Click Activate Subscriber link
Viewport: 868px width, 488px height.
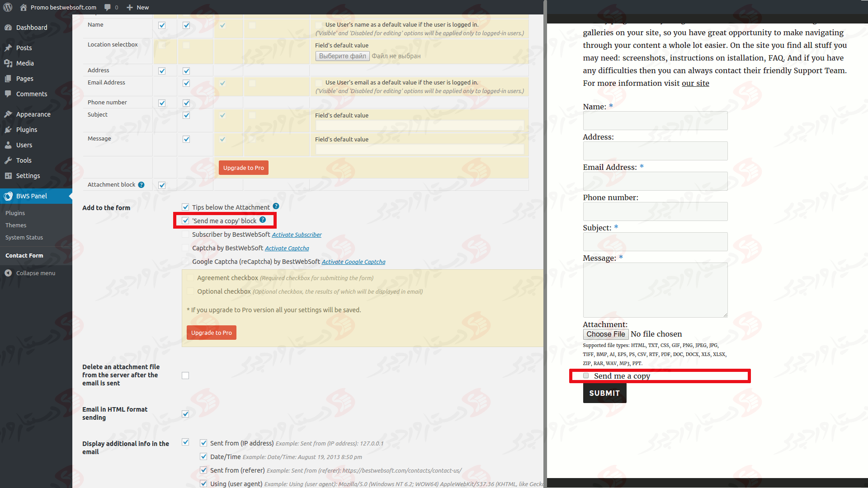pyautogui.click(x=296, y=234)
